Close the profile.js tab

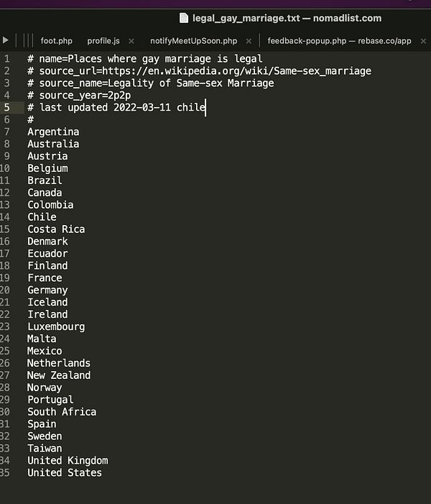coord(131,41)
